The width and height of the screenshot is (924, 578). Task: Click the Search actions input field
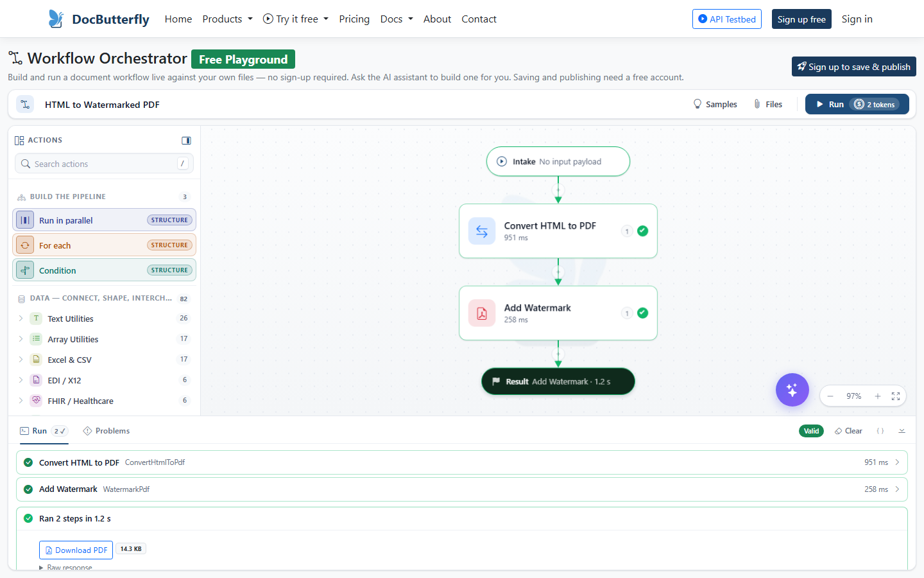104,164
